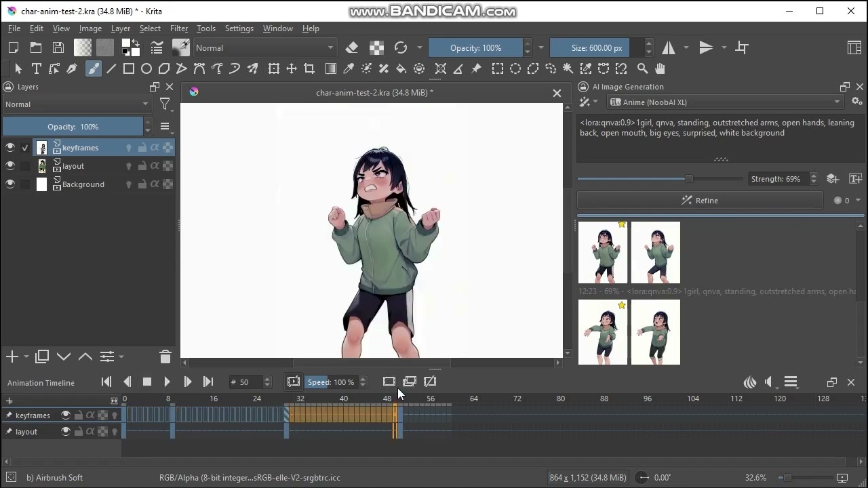This screenshot has height=488, width=868.
Task: Toggle layout visibility in timeline
Action: click(x=66, y=432)
